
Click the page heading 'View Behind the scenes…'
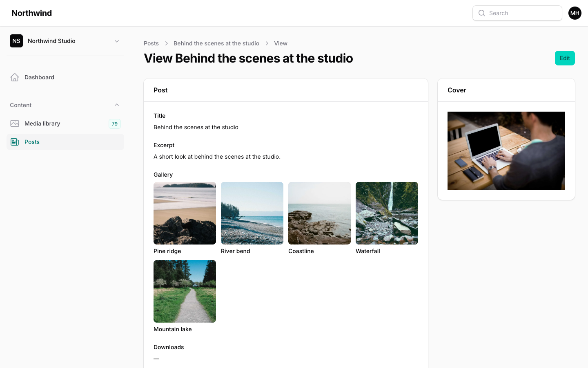248,58
